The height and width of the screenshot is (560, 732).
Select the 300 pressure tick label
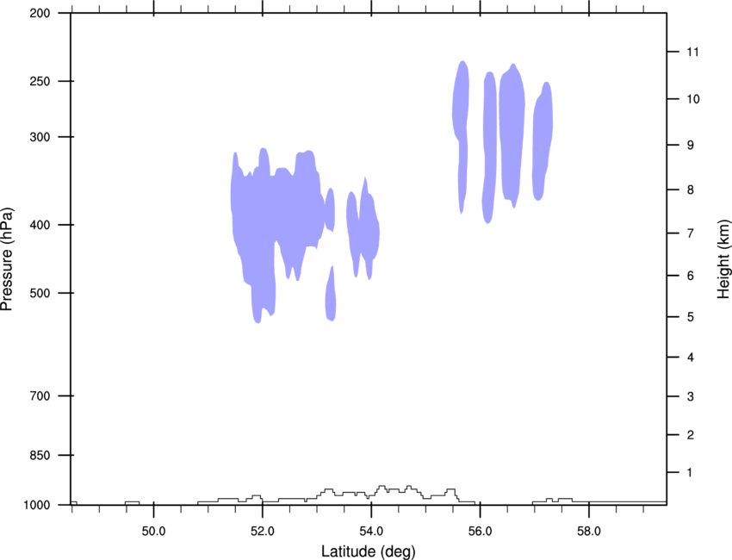[x=40, y=137]
